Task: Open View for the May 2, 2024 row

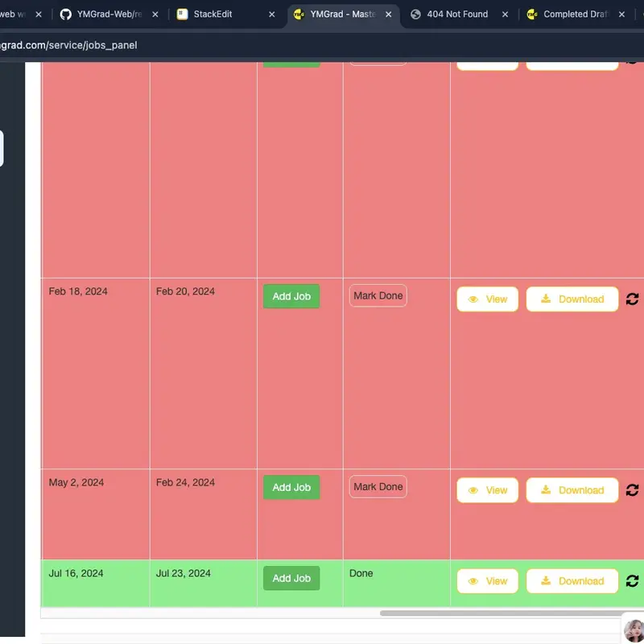Action: [x=487, y=489]
